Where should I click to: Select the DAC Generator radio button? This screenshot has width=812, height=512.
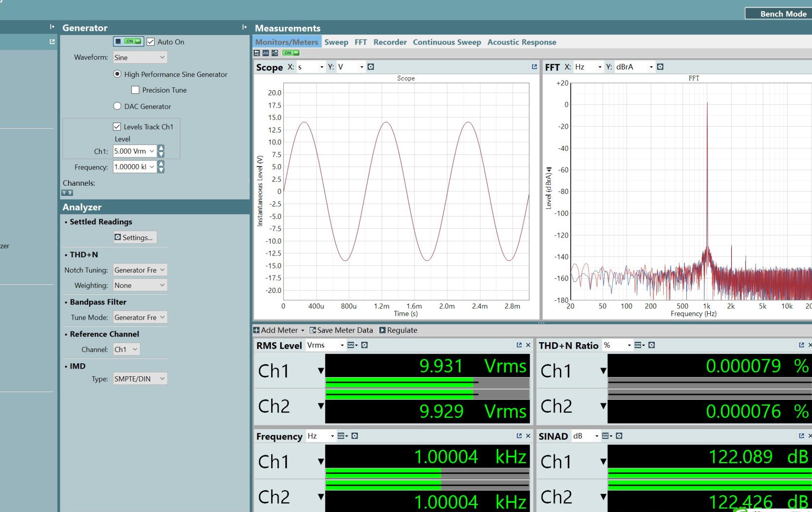[x=117, y=106]
